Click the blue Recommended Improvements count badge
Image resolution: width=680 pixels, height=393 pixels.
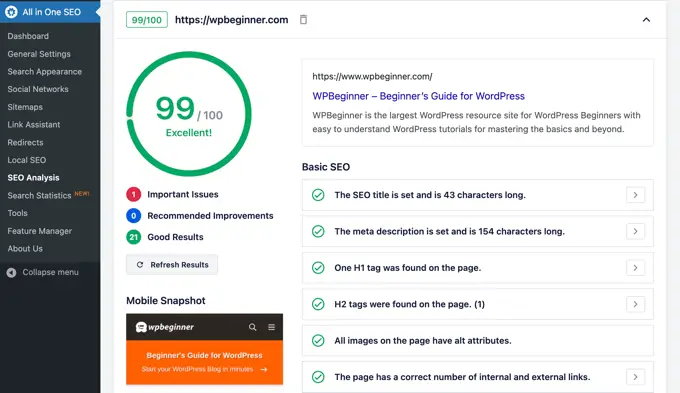134,216
